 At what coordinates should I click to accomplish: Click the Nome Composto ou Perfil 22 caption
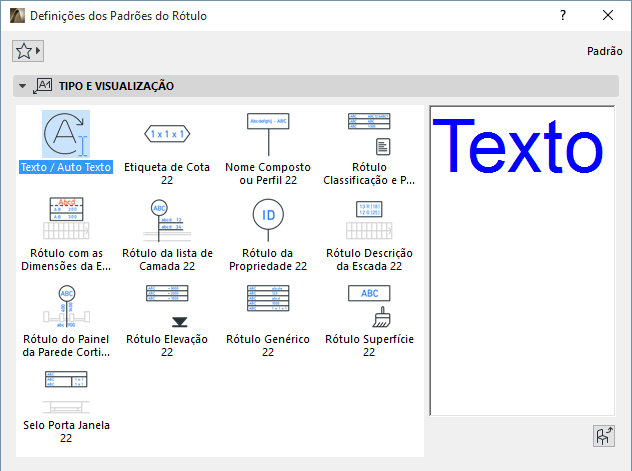tap(268, 174)
